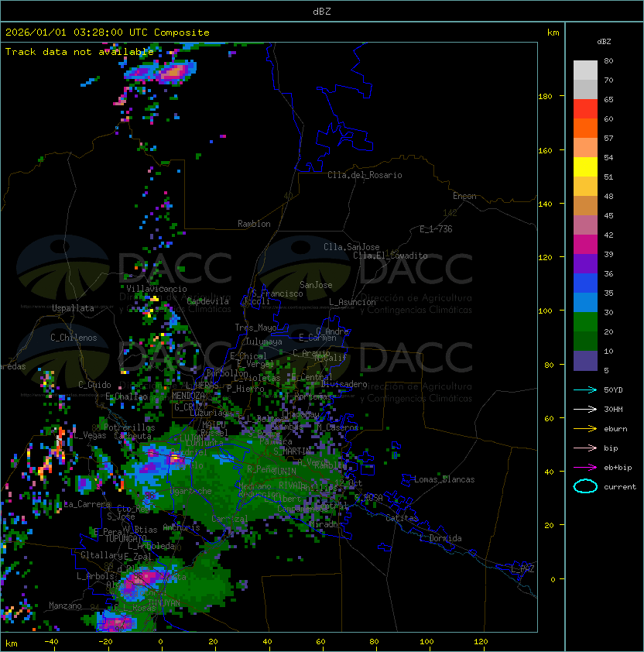
Task: Click the 'Uspallata' map label
Action: point(73,308)
